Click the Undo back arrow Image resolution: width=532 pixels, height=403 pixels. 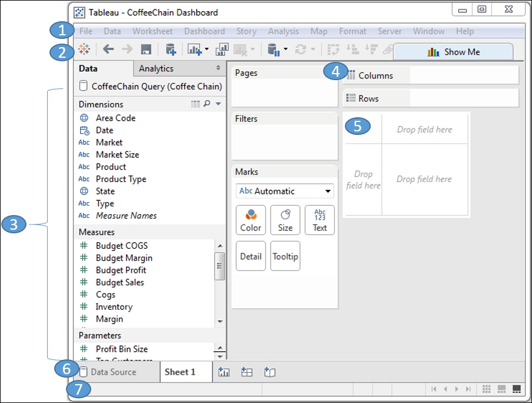(108, 49)
